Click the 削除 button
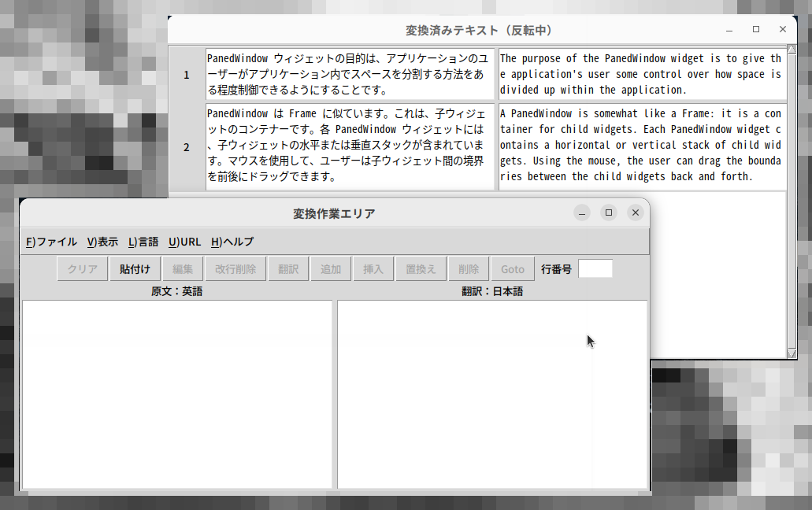 point(469,269)
